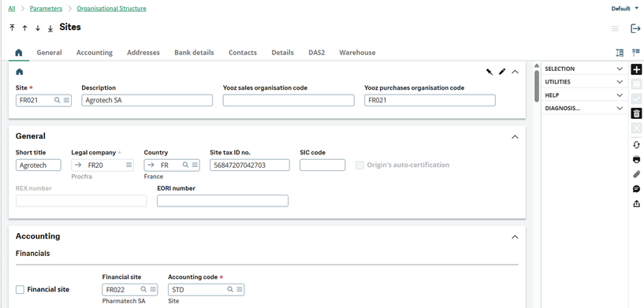The width and height of the screenshot is (644, 308).
Task: Click the search icon in Financial site field
Action: (143, 289)
